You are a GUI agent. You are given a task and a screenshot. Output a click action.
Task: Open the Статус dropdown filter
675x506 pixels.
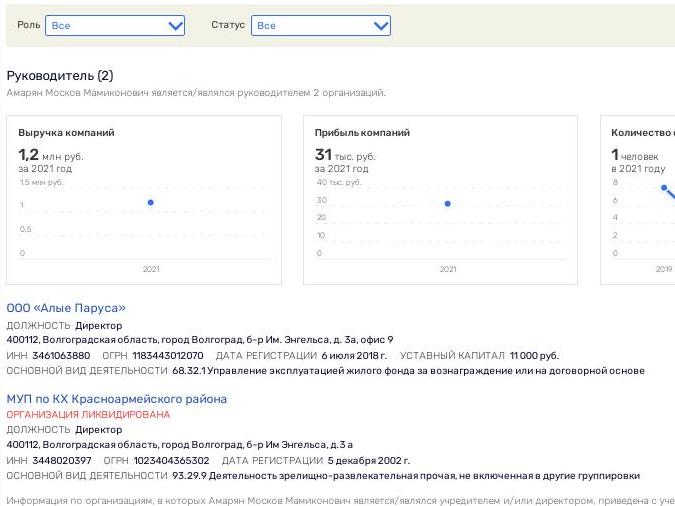click(x=321, y=25)
